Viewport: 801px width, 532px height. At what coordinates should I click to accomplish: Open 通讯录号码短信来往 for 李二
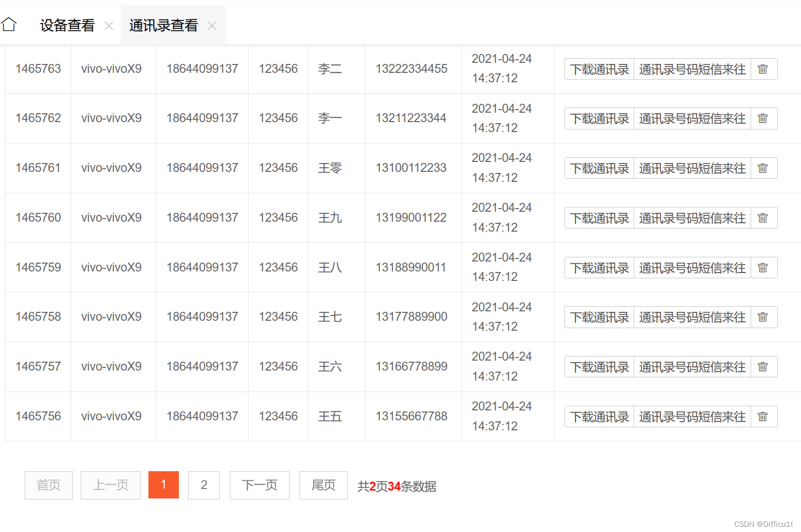click(692, 69)
